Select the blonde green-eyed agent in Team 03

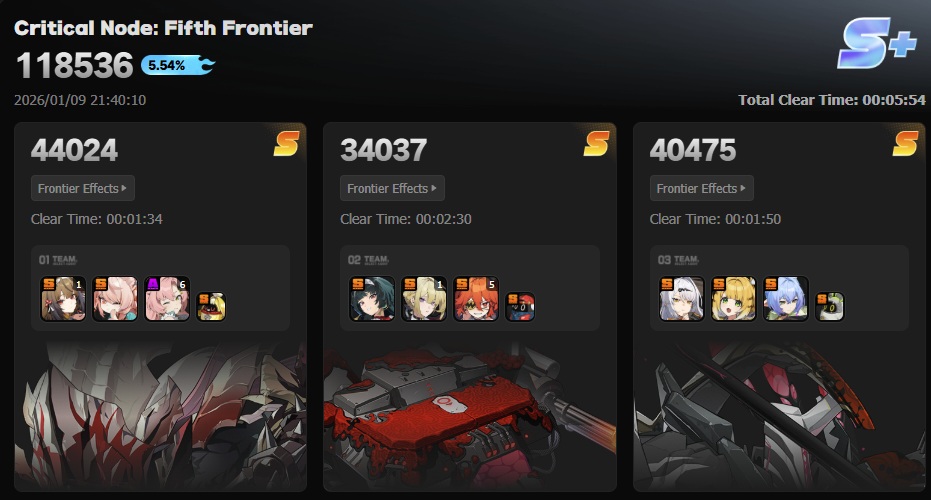click(734, 299)
